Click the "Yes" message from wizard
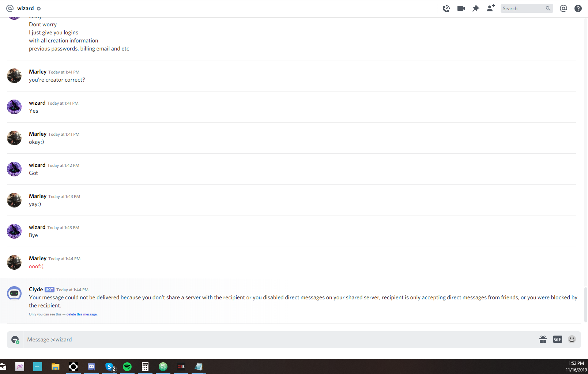The image size is (588, 374). (34, 111)
